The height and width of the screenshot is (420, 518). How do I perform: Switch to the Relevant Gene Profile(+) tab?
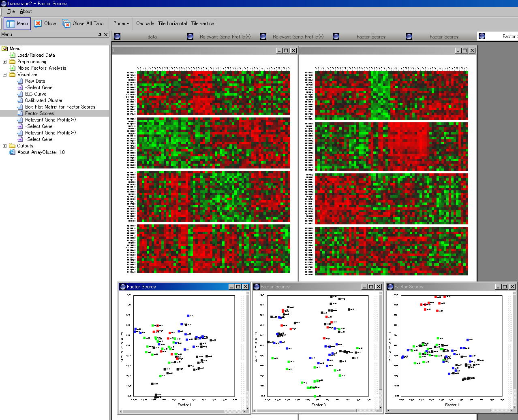pos(298,36)
